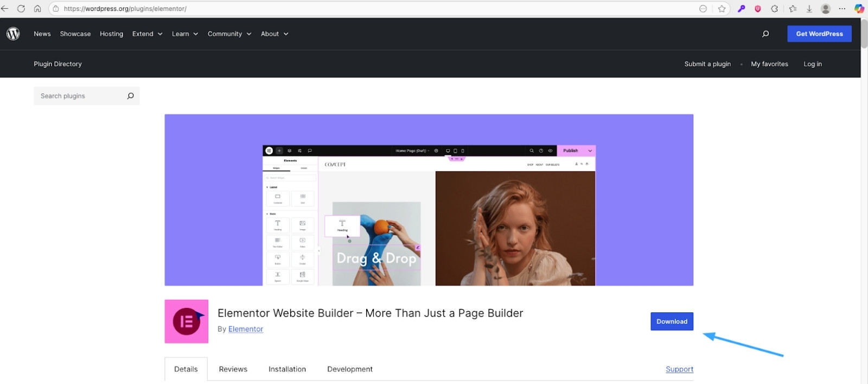Open the Showcase menu item

point(75,34)
